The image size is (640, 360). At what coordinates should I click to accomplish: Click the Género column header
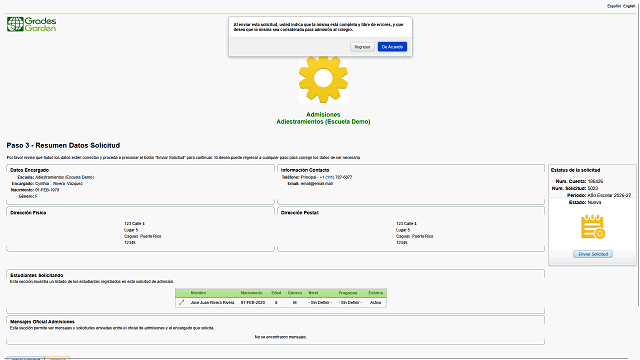[x=295, y=293]
